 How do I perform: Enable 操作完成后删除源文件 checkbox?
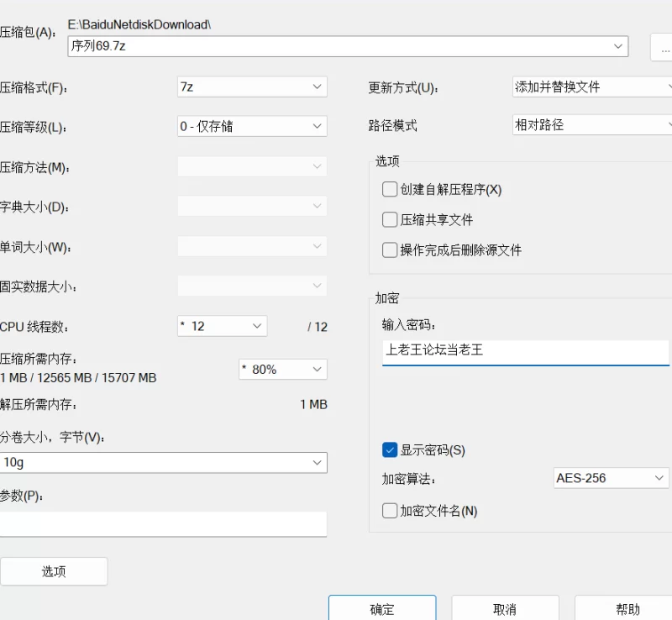pos(390,250)
